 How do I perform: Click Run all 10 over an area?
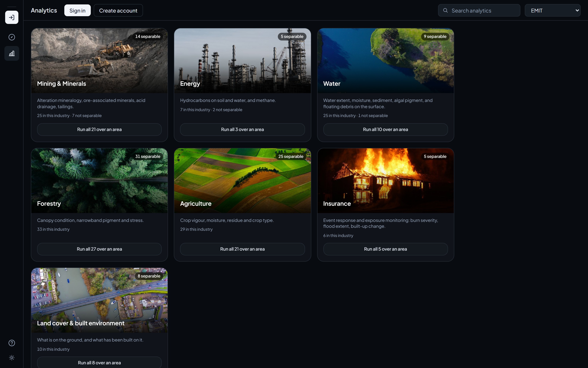385,130
